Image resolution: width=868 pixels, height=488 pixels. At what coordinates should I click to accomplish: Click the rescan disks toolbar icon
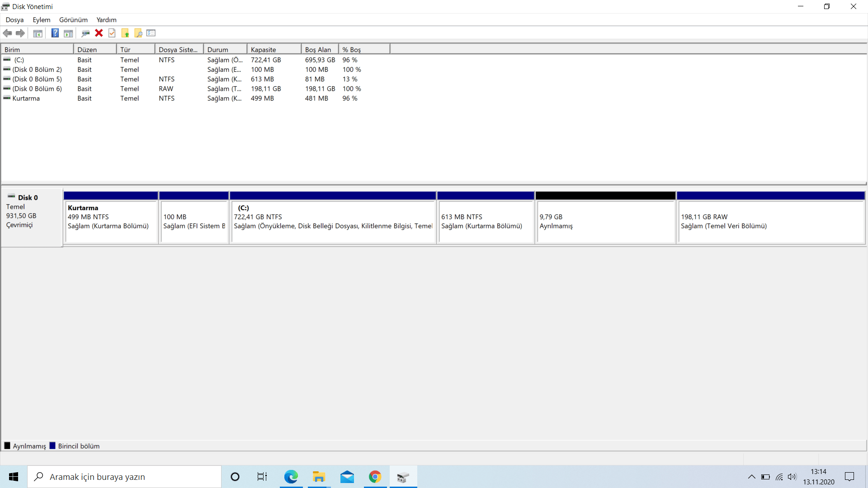click(x=85, y=33)
